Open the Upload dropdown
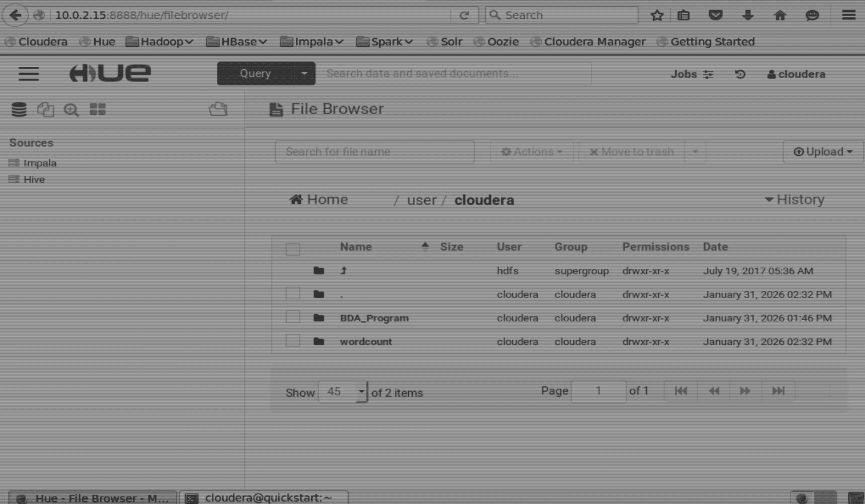This screenshot has height=504, width=865. click(x=823, y=152)
